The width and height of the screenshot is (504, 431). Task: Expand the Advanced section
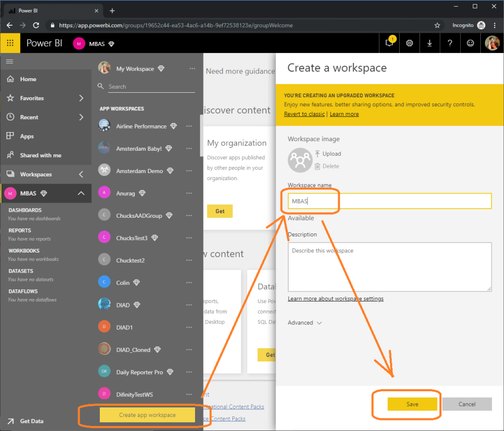tap(304, 323)
